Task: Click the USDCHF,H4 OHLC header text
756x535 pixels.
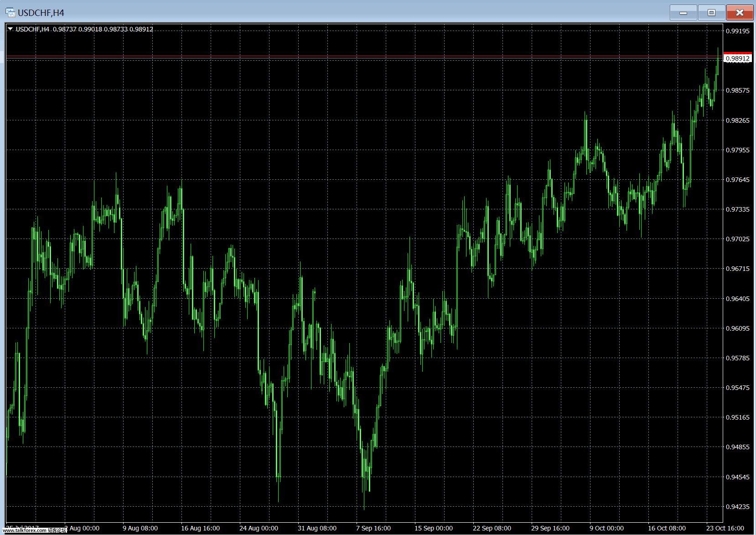Action: pyautogui.click(x=84, y=29)
